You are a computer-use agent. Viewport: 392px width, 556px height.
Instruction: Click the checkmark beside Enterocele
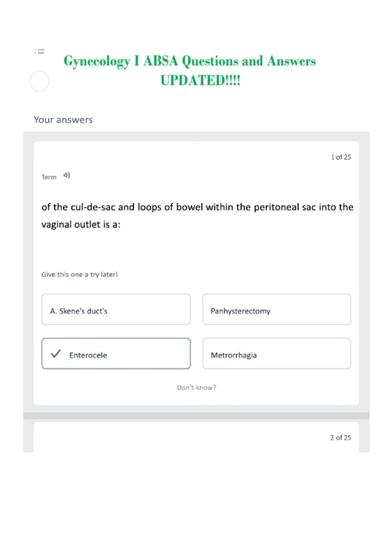pos(56,354)
